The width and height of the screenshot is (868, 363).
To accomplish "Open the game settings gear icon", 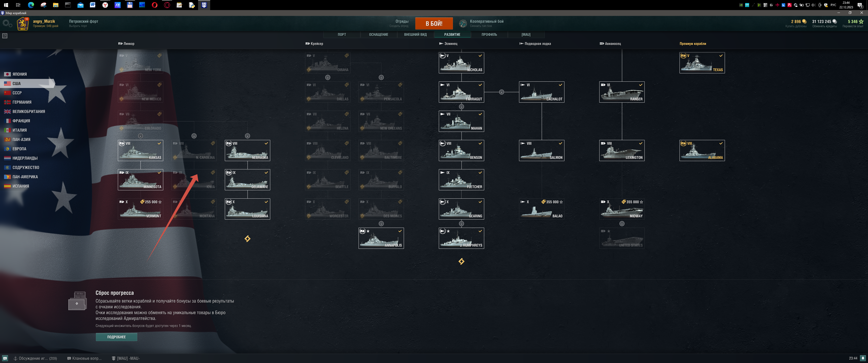I will coord(7,23).
